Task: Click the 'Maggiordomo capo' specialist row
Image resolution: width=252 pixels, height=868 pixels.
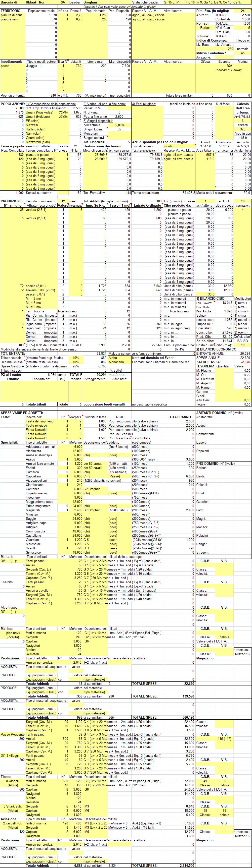Action: tap(40, 502)
